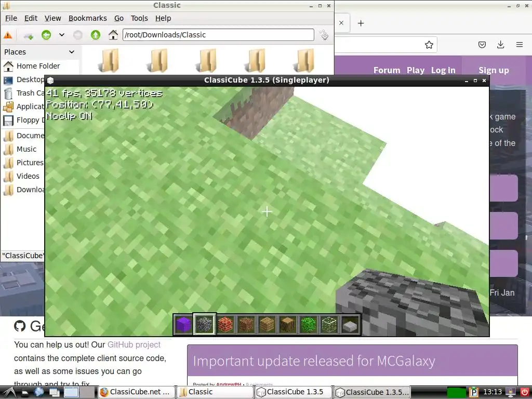Select the log block hotbar slot
532x399 pixels.
[x=288, y=324]
